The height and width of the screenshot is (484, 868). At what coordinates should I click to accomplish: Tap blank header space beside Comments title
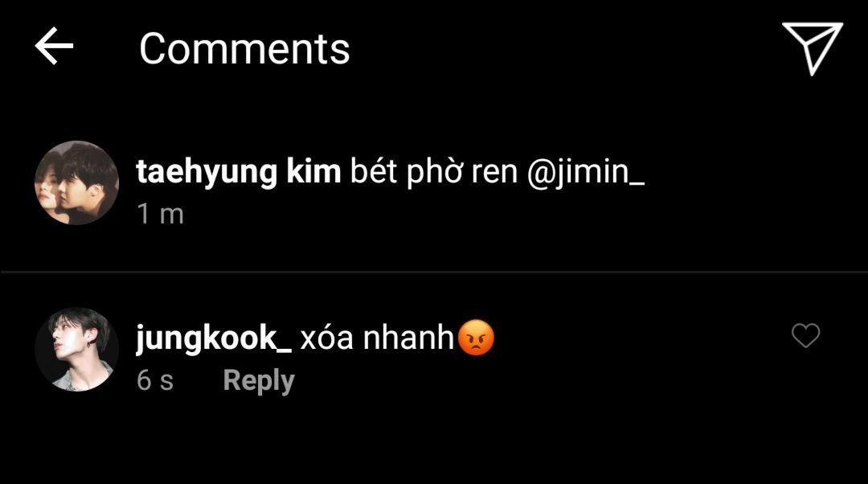click(x=565, y=49)
